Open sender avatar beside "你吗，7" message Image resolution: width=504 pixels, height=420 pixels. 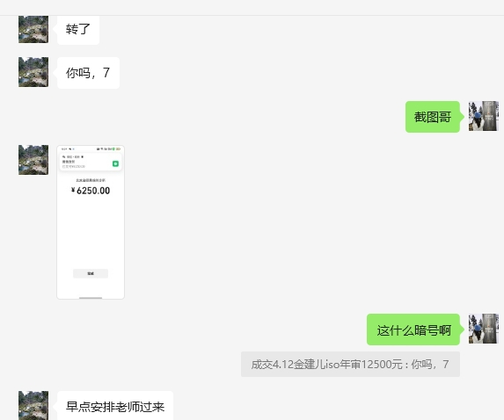click(33, 72)
